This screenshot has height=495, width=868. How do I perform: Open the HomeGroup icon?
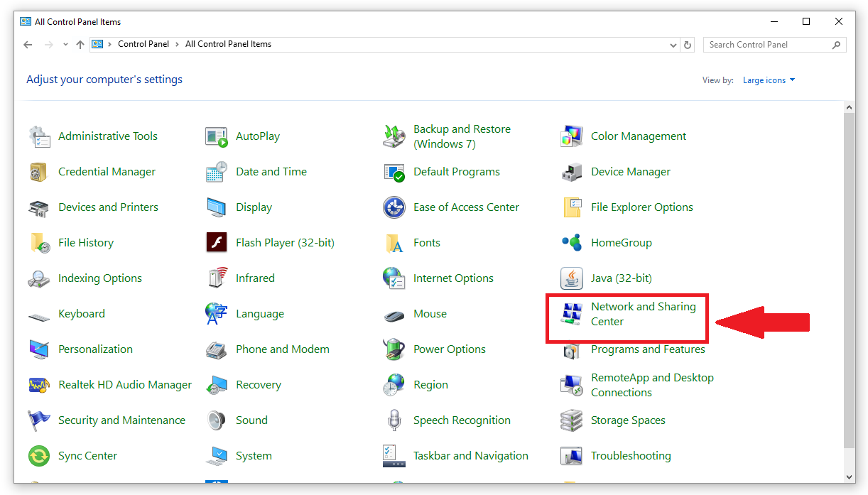tap(572, 243)
